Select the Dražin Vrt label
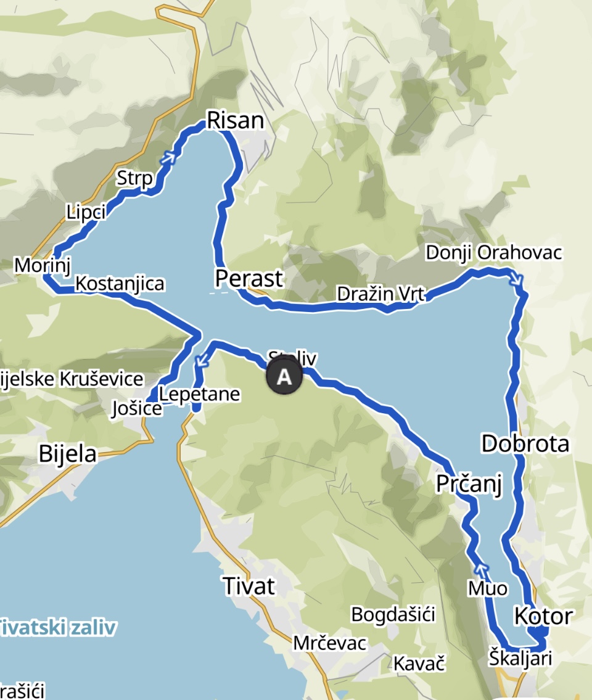Screen dimensions: 592x700 380,294
